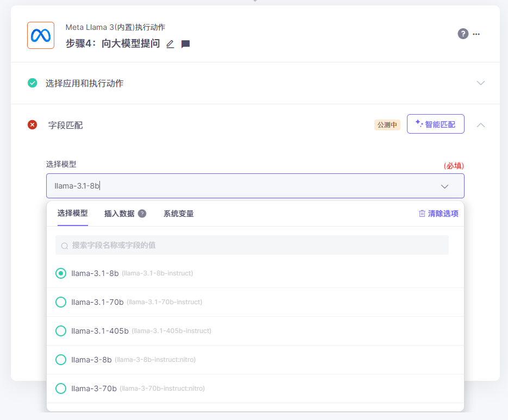Select the llama-3.1-405b radio option

(61, 331)
